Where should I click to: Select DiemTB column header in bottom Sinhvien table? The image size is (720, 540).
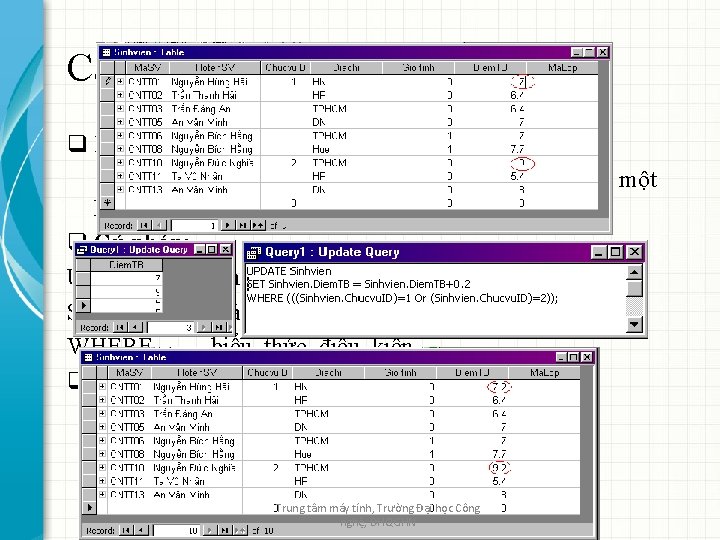pos(472,372)
